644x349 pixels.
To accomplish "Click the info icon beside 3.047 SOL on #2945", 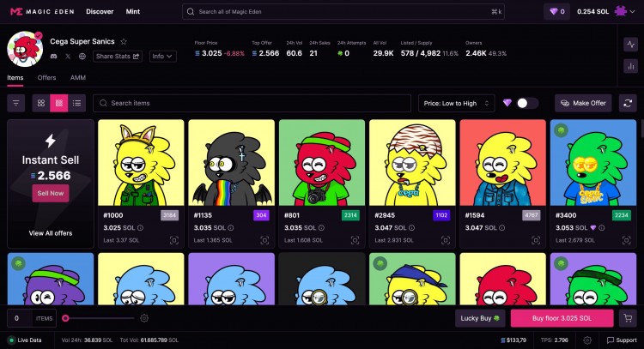I will pyautogui.click(x=411, y=227).
